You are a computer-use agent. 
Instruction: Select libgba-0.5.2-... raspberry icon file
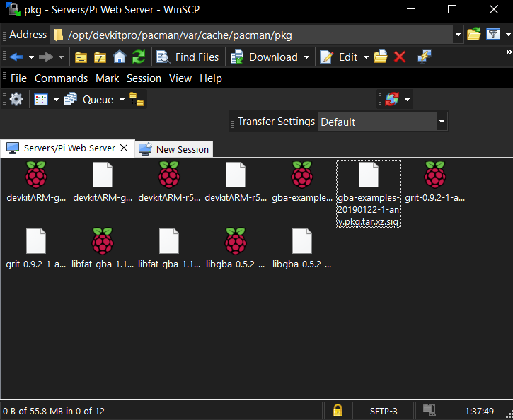pos(236,248)
